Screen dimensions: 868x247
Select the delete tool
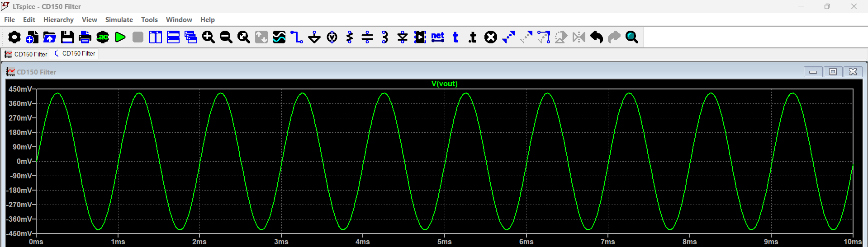point(491,37)
